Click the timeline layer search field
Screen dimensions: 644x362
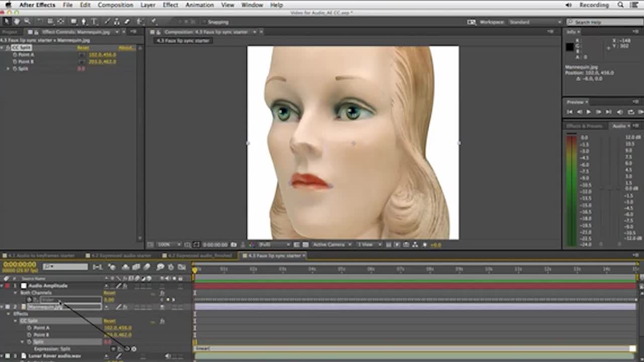pyautogui.click(x=65, y=267)
